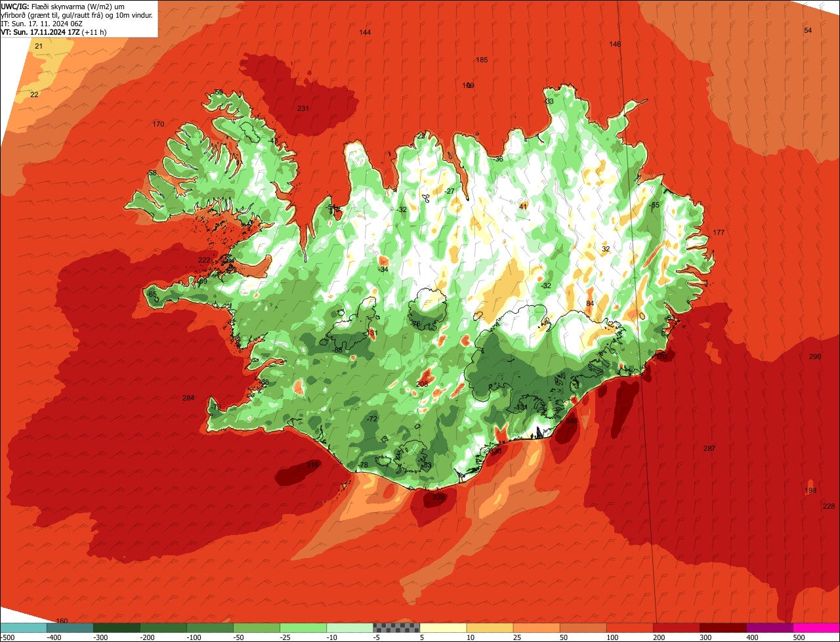Pick the green swatch between -50 and -25
This screenshot has width=840, height=642.
tap(256, 628)
